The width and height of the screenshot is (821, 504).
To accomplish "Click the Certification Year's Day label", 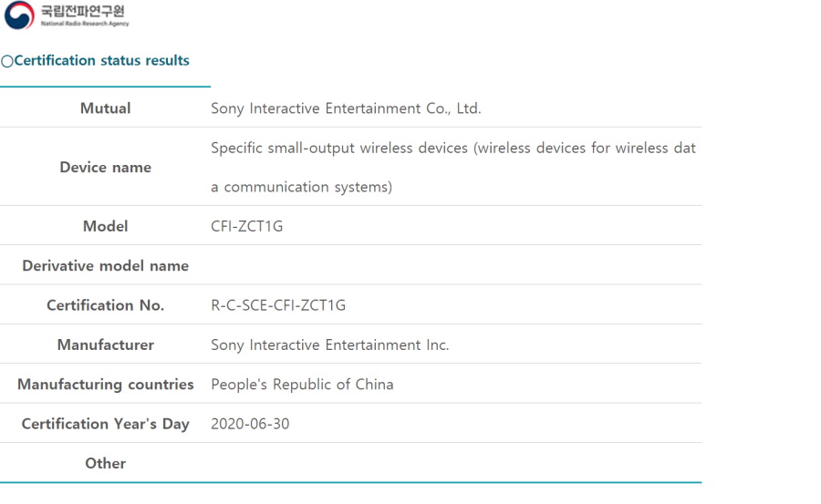I will click(x=105, y=424).
